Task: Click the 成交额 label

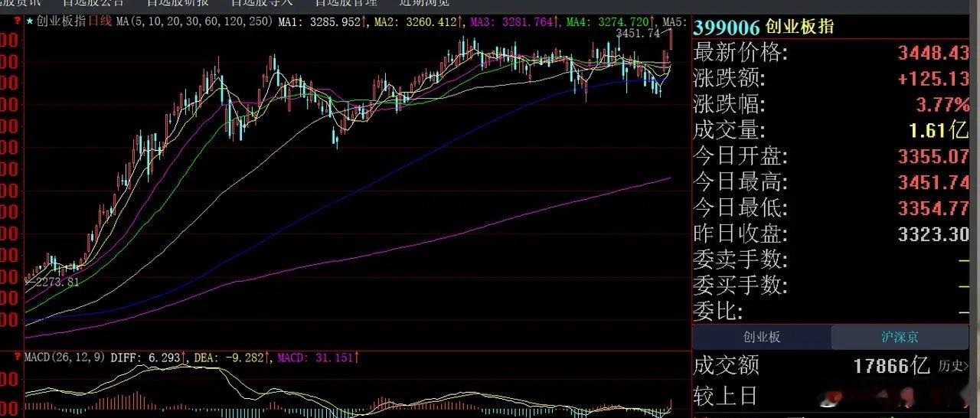Action: [x=726, y=366]
